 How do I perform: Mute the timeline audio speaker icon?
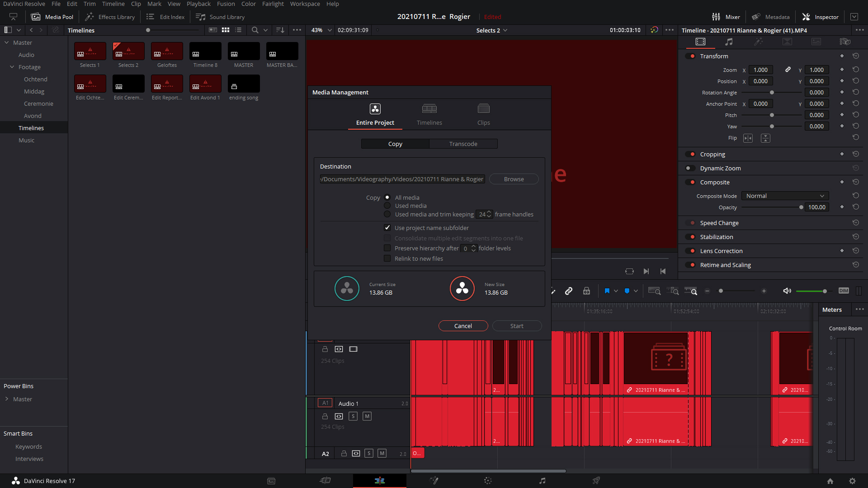click(x=787, y=291)
